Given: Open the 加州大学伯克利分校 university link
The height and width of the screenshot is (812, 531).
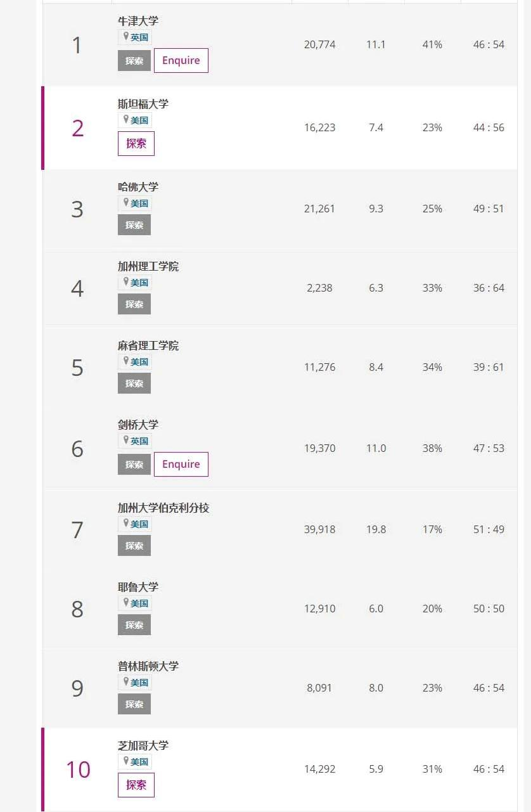Looking at the screenshot, I should coord(163,508).
